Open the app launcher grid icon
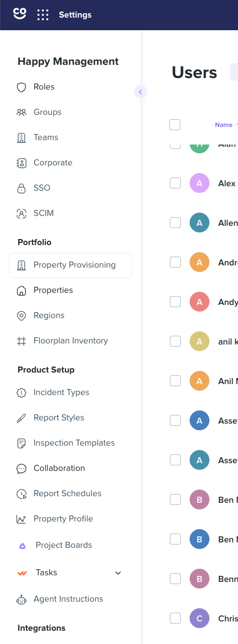238x644 pixels. (43, 15)
